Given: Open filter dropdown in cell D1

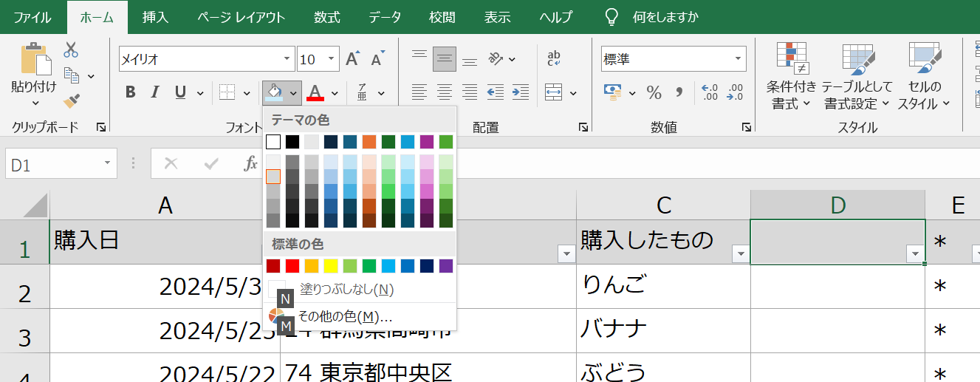Looking at the screenshot, I should click(916, 254).
